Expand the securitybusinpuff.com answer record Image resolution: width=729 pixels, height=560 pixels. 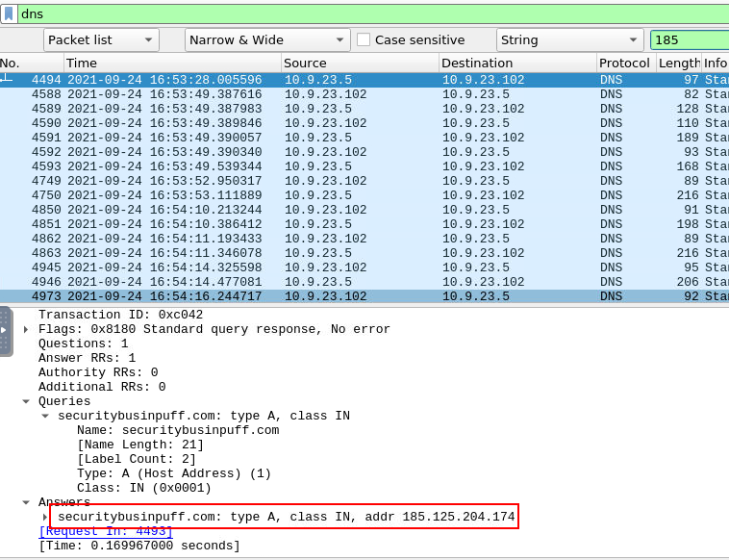45,517
